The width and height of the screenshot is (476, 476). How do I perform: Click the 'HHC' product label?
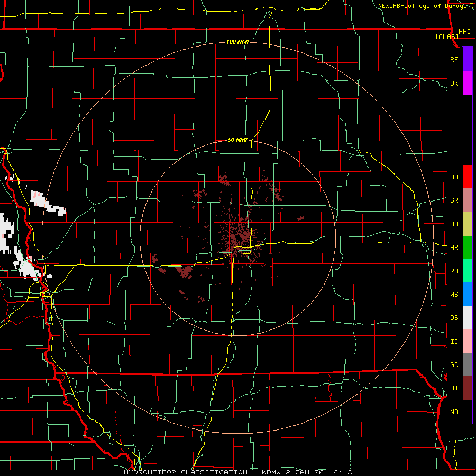464,32
